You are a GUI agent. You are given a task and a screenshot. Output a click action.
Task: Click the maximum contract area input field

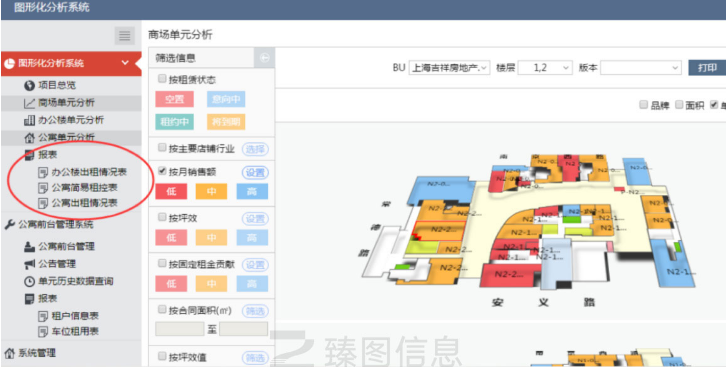pos(244,329)
